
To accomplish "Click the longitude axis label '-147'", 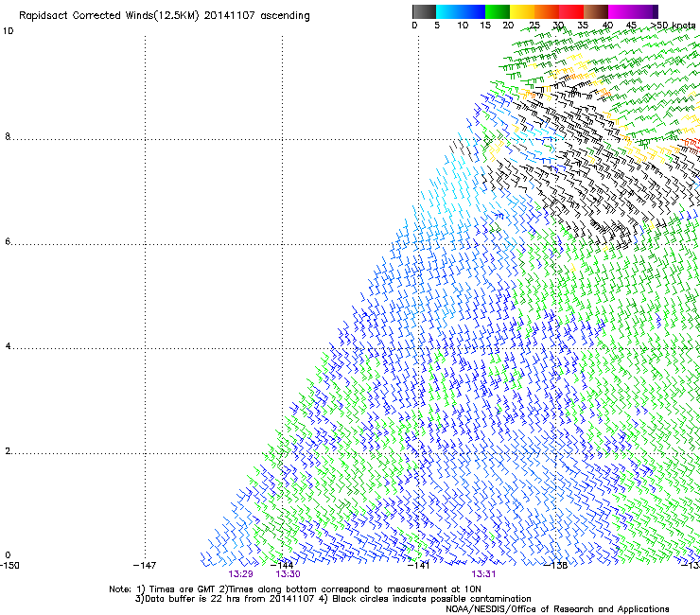I will (145, 566).
